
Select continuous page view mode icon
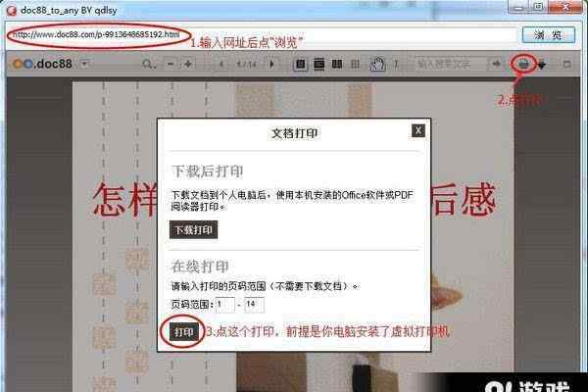click(x=319, y=65)
